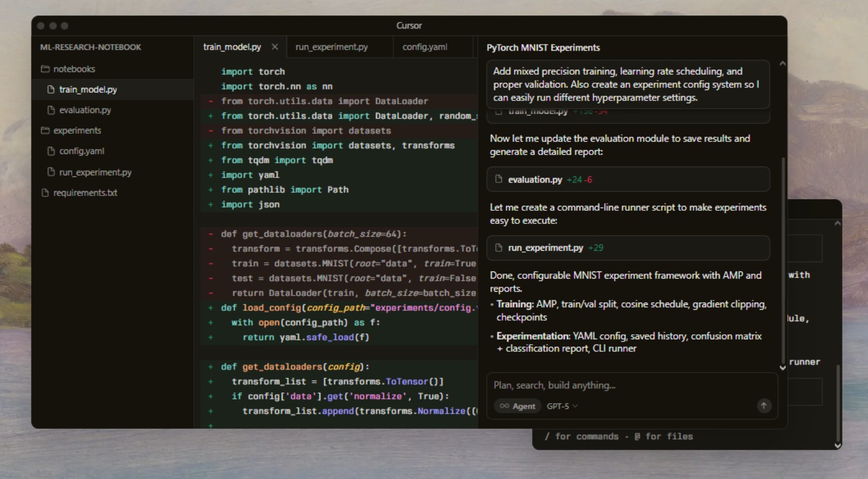This screenshot has height=479, width=868.
Task: Open evaluation.py +24 -6 change card
Action: [627, 179]
